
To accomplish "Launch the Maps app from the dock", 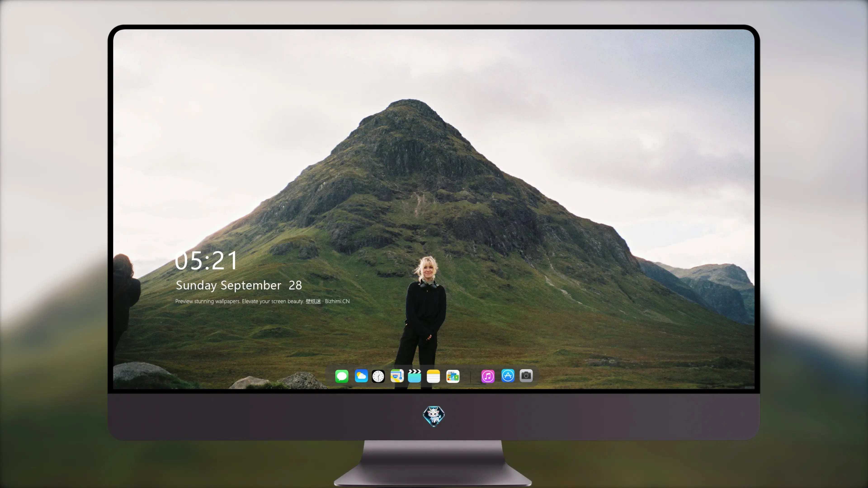I will point(397,376).
